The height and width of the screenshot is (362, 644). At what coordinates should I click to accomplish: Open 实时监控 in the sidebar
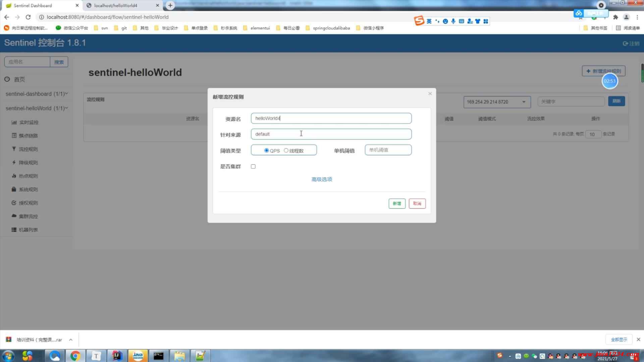click(x=25, y=122)
